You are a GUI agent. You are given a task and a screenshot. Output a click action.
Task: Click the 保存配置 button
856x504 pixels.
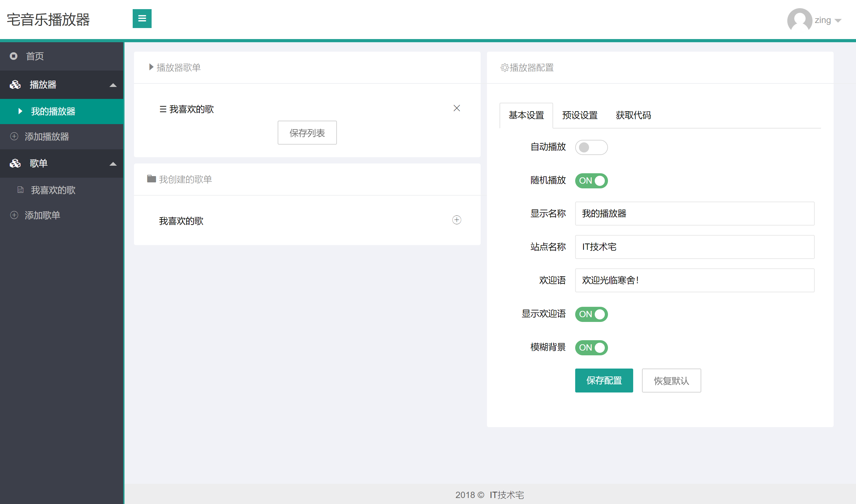tap(604, 381)
